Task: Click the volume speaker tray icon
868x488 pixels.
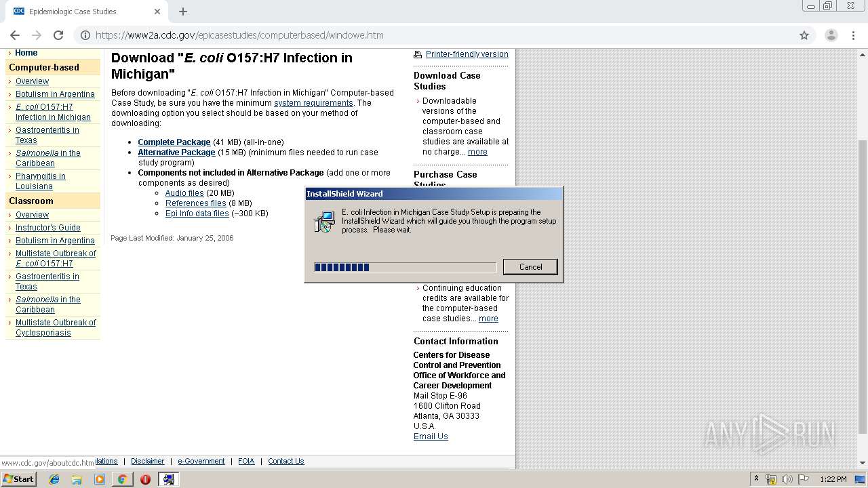Action: coord(787,479)
